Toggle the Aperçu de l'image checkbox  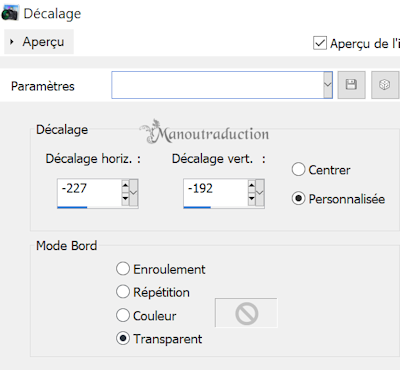point(320,43)
